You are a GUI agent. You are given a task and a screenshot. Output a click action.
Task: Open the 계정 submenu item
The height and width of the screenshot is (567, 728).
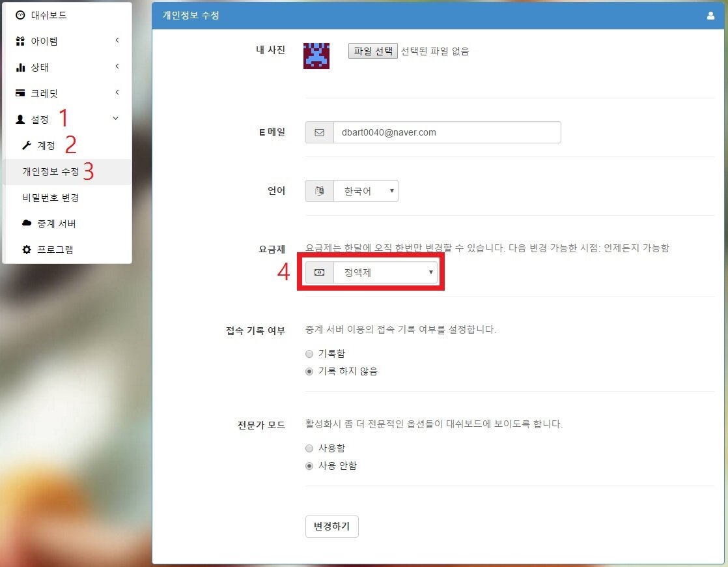click(67, 145)
